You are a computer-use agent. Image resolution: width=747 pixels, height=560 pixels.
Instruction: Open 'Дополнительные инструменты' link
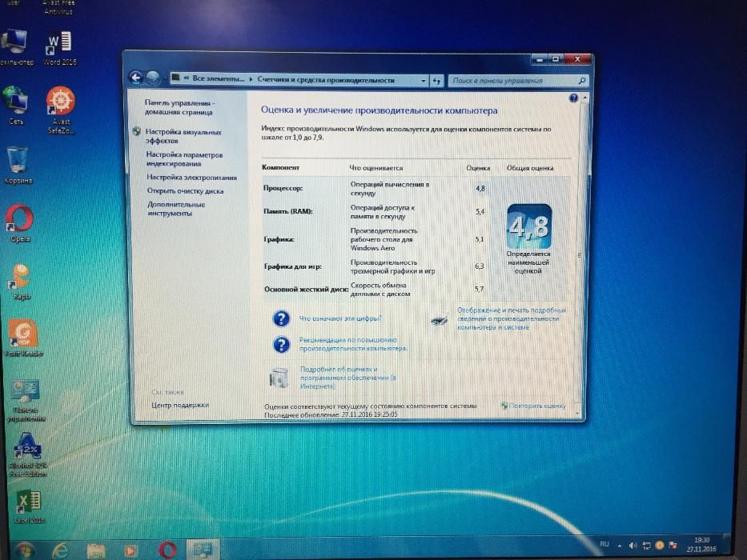[x=176, y=209]
